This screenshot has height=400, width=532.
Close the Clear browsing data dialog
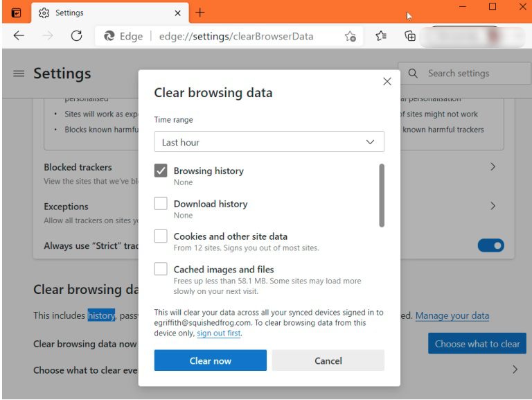387,82
